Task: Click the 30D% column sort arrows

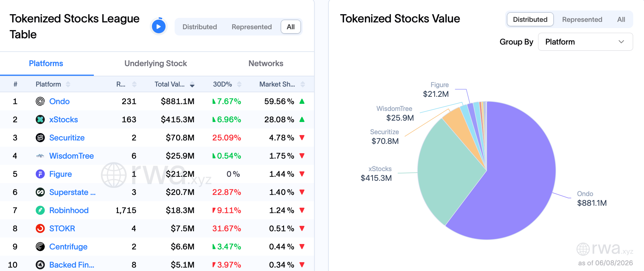Action: (239, 84)
